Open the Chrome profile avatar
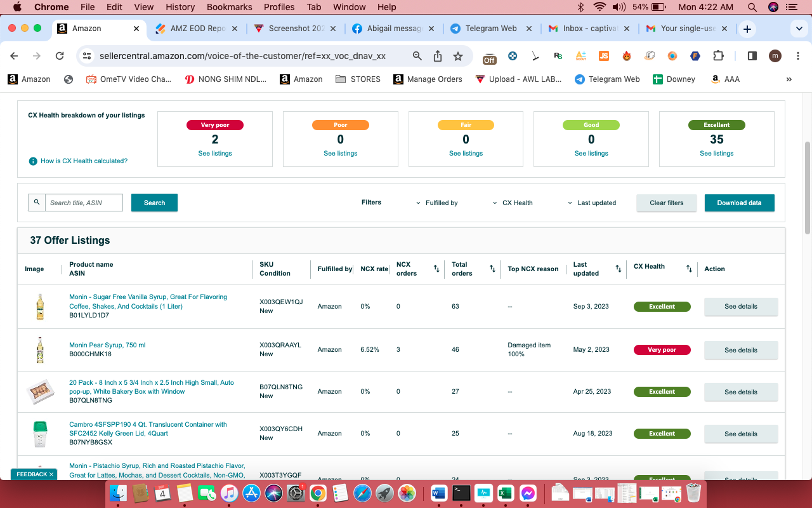Screen dimensions: 812x508 pos(775,56)
